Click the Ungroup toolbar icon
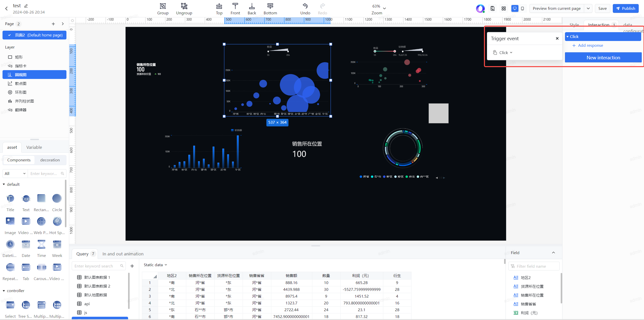 click(184, 6)
